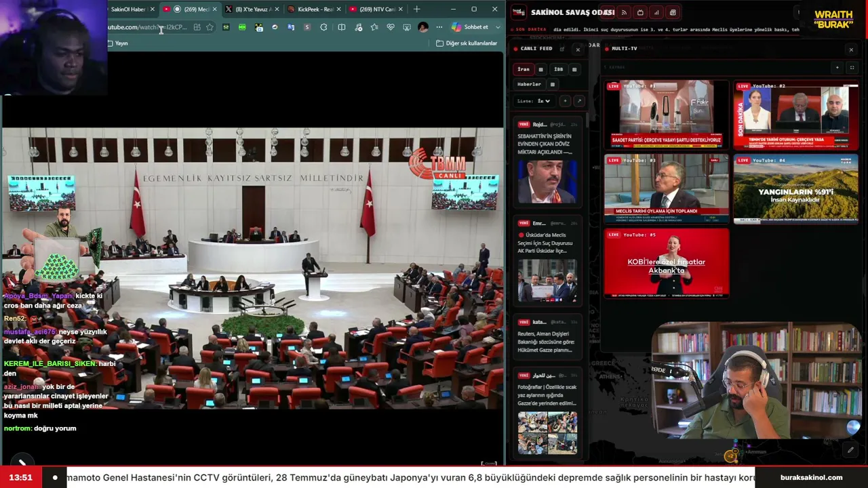Open the newspaper icon in Sakinol header

673,12
